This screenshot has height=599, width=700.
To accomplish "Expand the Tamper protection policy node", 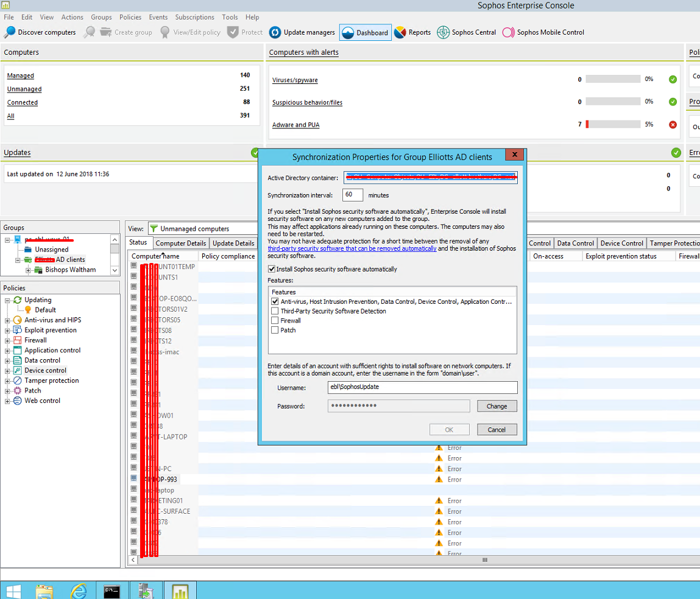I will (x=7, y=381).
